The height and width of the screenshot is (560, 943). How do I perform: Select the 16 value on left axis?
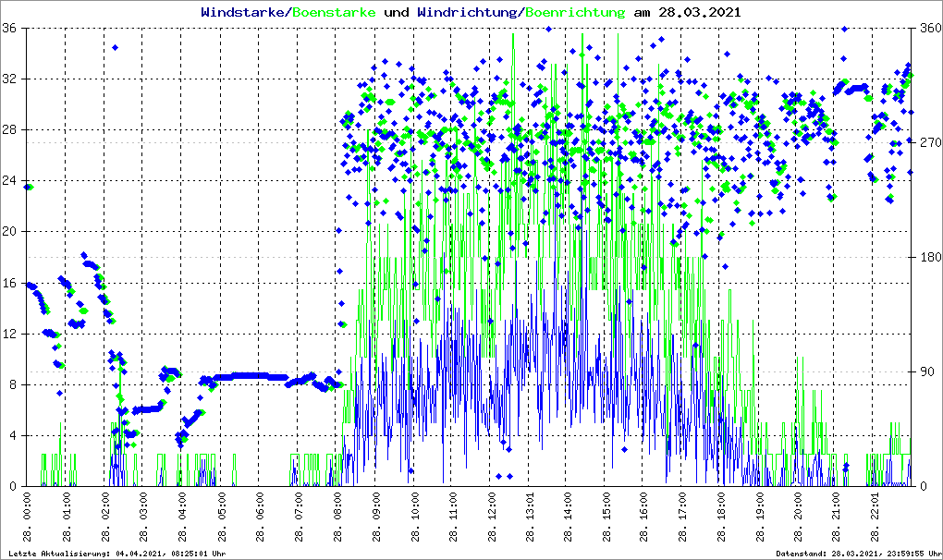pyautogui.click(x=14, y=284)
